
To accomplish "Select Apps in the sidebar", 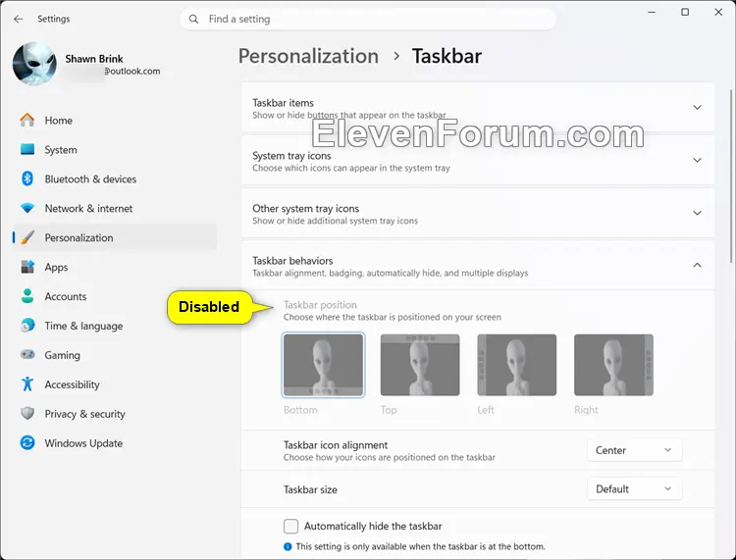I will pos(115,267).
